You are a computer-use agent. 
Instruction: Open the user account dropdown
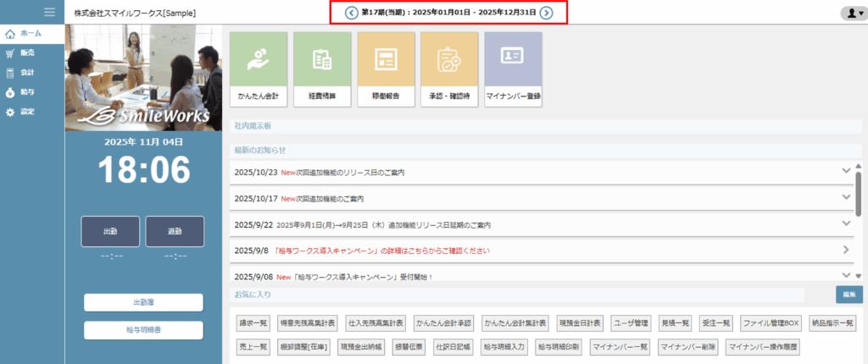point(850,13)
